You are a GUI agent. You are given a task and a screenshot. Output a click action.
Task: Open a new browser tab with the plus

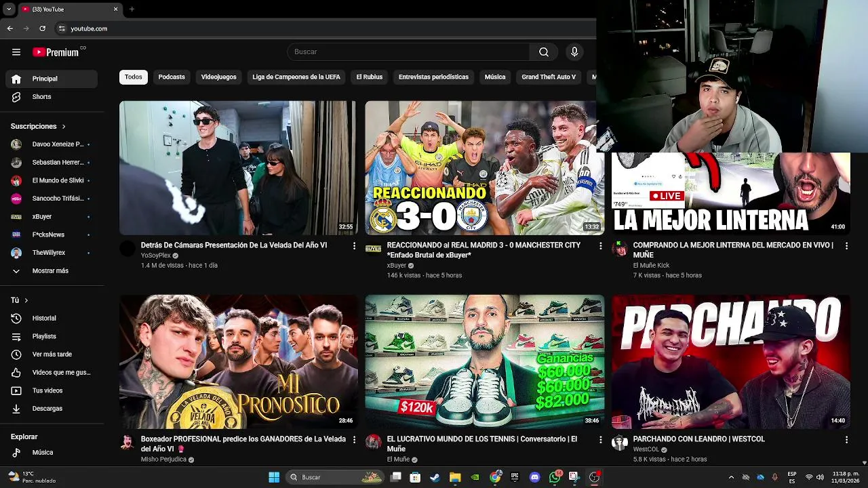click(132, 9)
